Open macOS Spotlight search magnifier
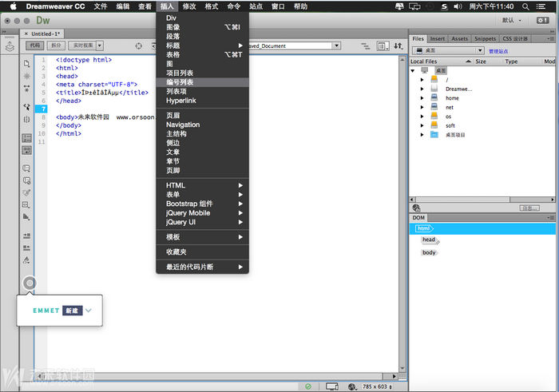559x392 pixels. 525,6
